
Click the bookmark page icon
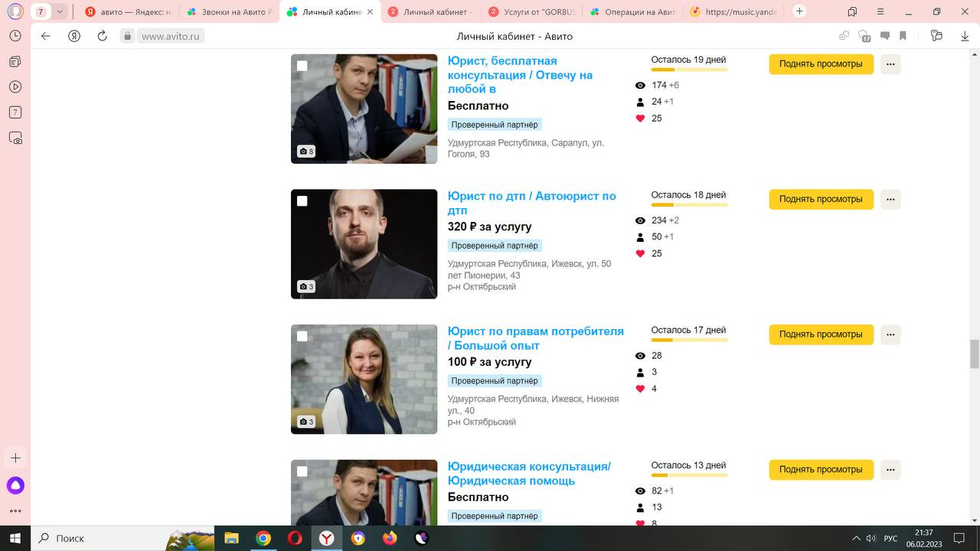click(903, 36)
